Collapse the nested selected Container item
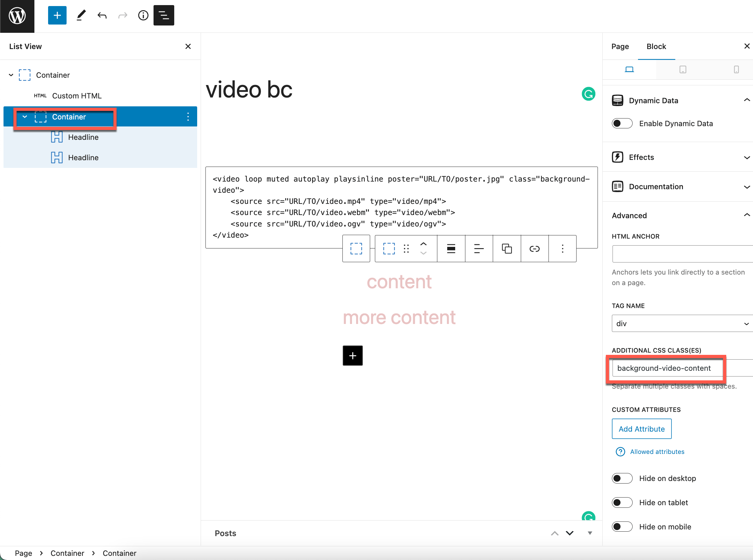753x560 pixels. 25,117
